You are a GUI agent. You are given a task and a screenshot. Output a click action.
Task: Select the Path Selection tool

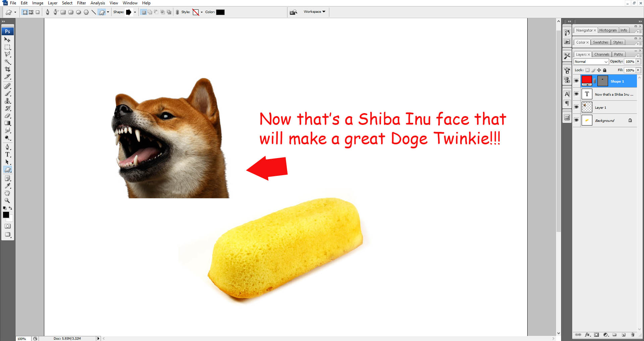[7, 162]
